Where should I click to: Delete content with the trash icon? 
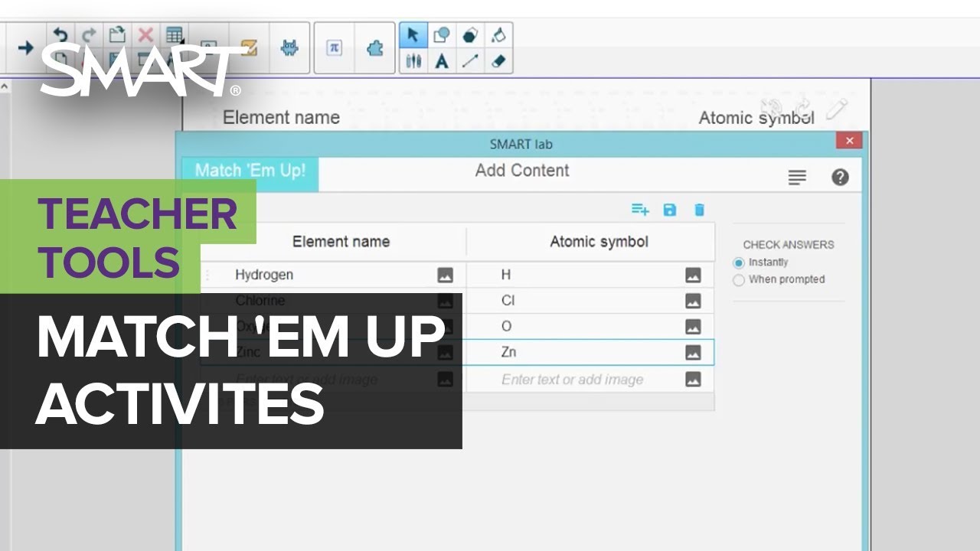click(x=699, y=210)
